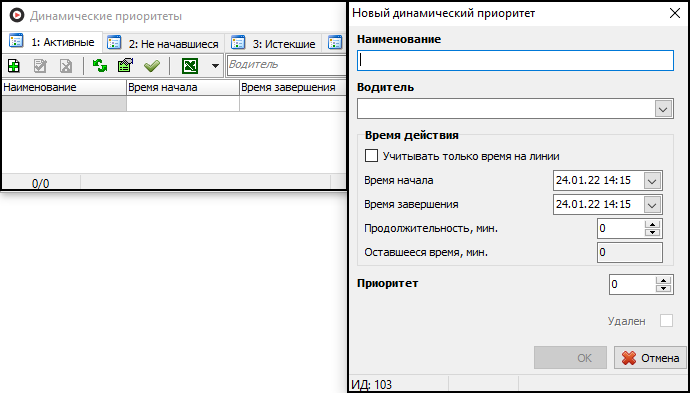Click the Отмена button
The height and width of the screenshot is (393, 690).
[x=650, y=358]
